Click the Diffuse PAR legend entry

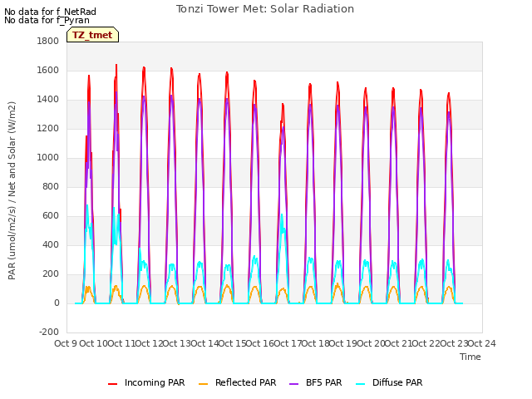click(x=389, y=382)
